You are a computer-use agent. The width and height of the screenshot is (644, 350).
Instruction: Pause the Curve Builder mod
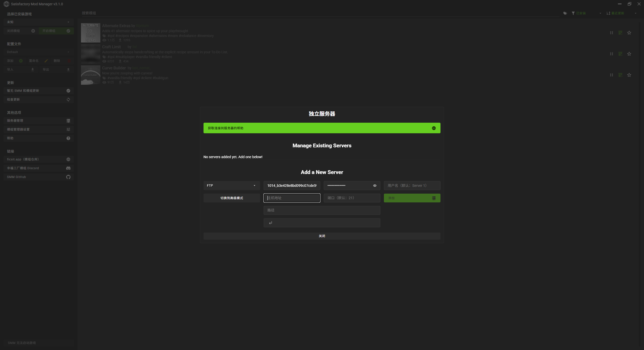(x=611, y=75)
